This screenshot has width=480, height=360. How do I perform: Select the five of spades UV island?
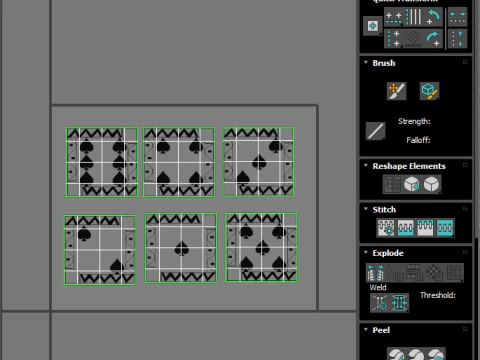[262, 247]
